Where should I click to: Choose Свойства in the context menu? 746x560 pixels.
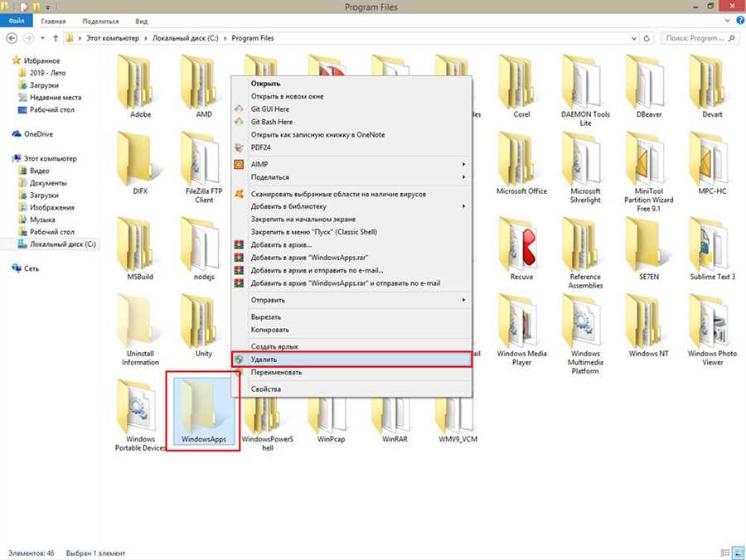pos(351,389)
